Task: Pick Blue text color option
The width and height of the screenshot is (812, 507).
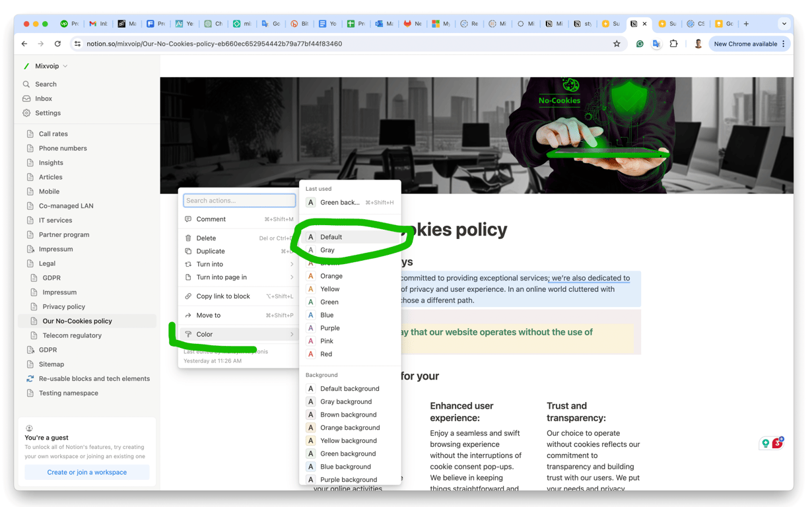Action: coord(350,315)
